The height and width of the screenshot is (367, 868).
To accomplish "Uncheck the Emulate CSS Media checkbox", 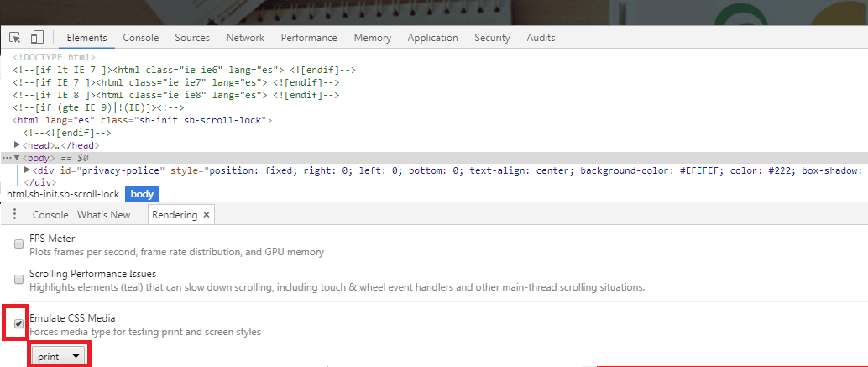I will click(x=18, y=323).
